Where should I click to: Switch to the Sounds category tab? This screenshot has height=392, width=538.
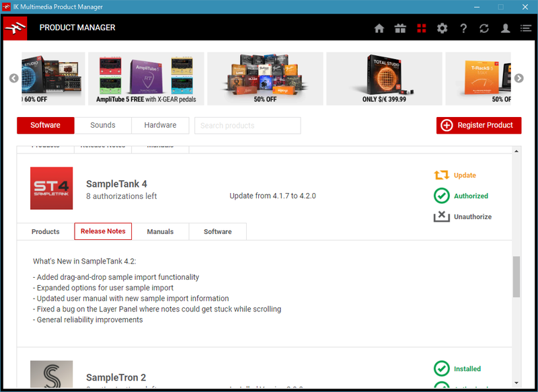[103, 125]
